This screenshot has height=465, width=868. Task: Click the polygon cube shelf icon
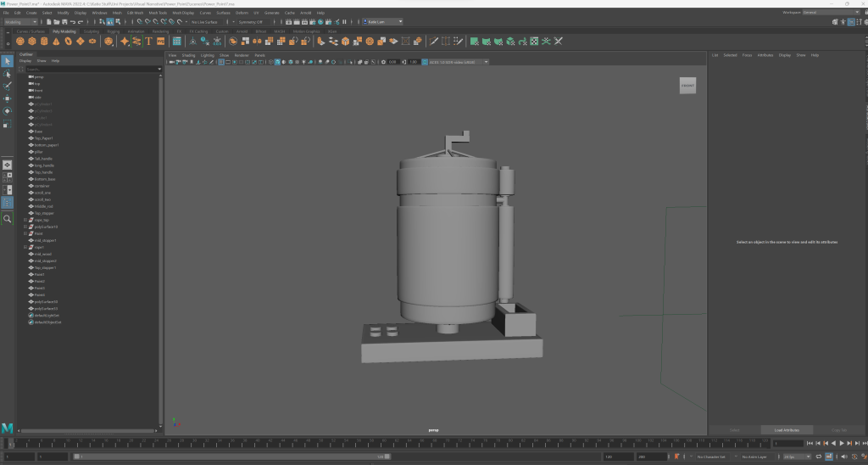31,41
